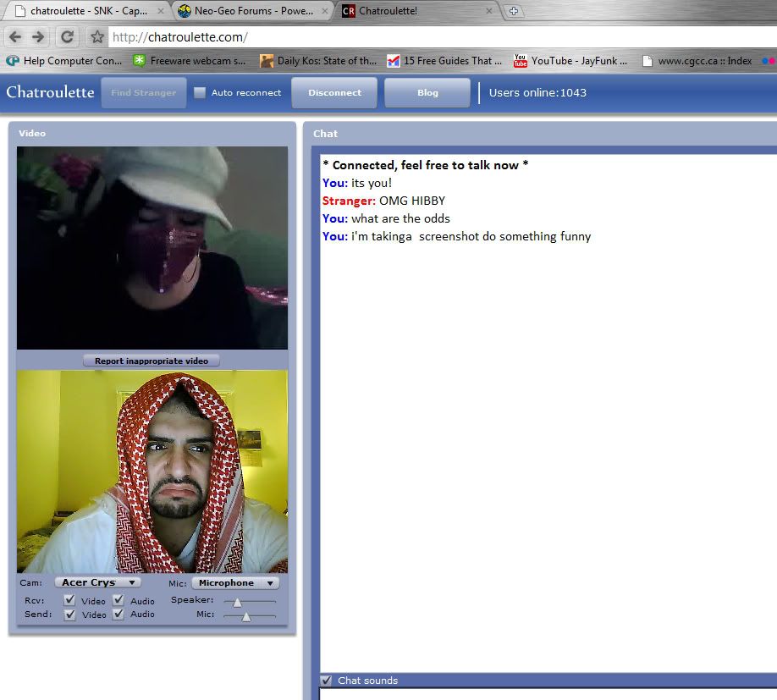This screenshot has width=777, height=700.
Task: Open the Gmail 15 Free Guides bookmark icon
Action: pyautogui.click(x=394, y=61)
